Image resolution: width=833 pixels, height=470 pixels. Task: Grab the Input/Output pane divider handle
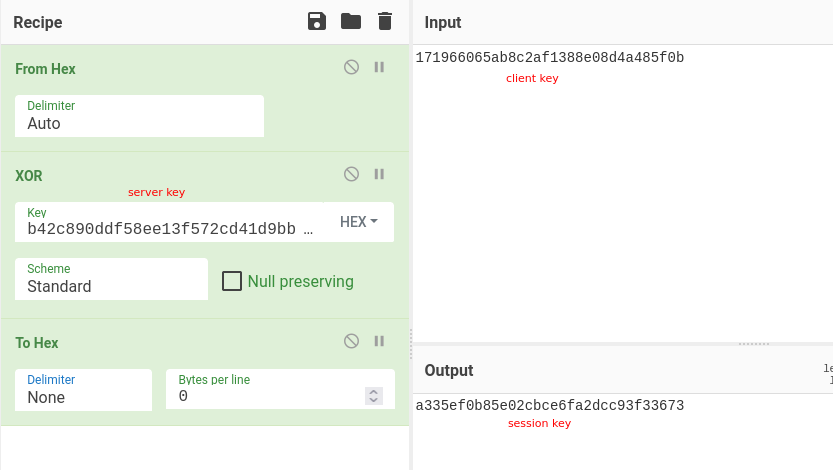point(754,344)
